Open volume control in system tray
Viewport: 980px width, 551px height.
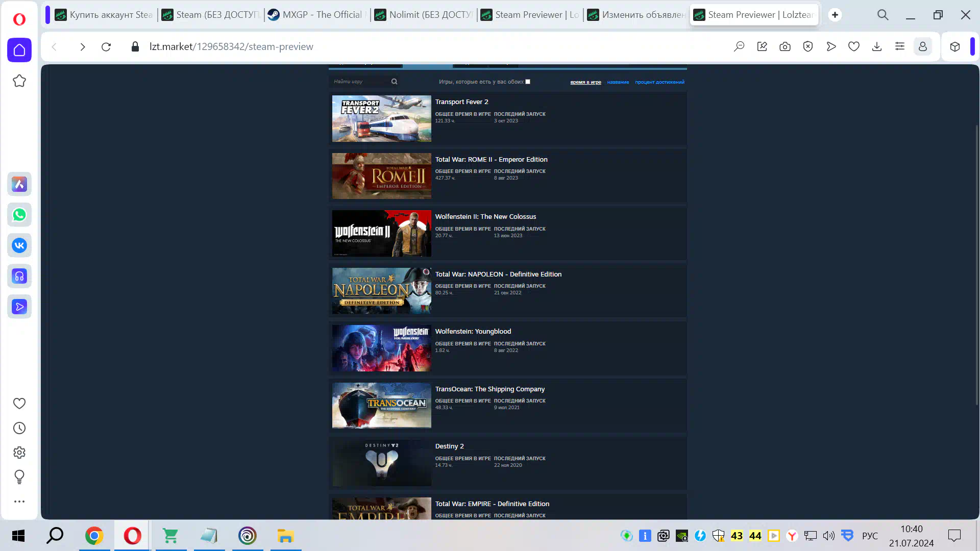tap(828, 536)
